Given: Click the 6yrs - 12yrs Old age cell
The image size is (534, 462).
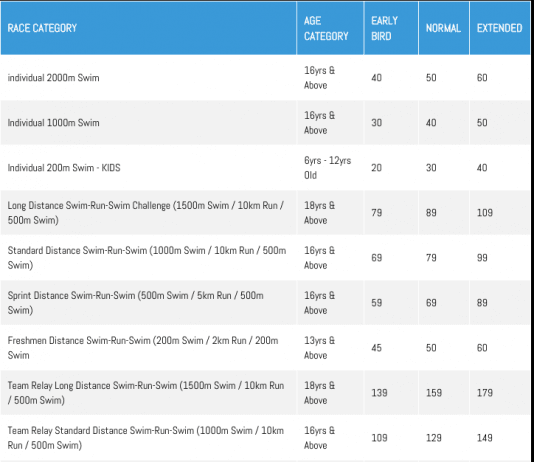Looking at the screenshot, I should (328, 168).
